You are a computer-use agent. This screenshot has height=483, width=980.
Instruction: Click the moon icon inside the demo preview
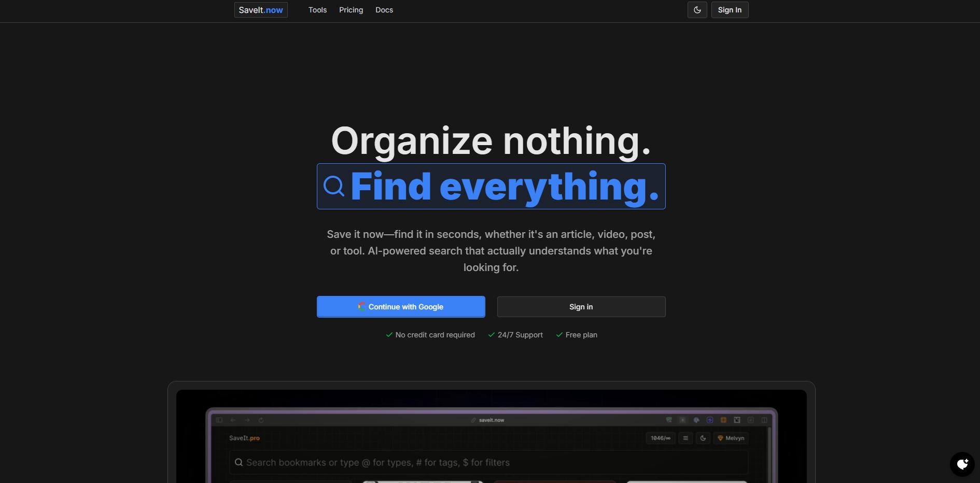703,438
